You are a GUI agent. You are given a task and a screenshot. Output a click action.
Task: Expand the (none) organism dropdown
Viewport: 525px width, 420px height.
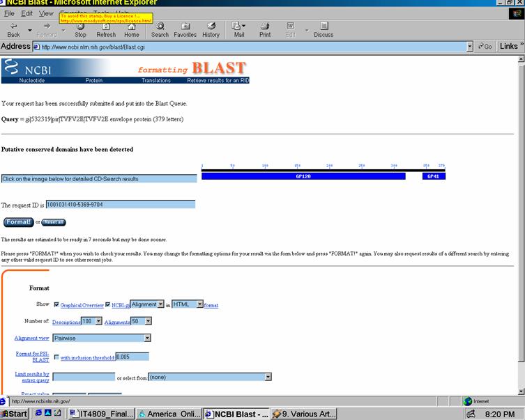click(x=268, y=378)
